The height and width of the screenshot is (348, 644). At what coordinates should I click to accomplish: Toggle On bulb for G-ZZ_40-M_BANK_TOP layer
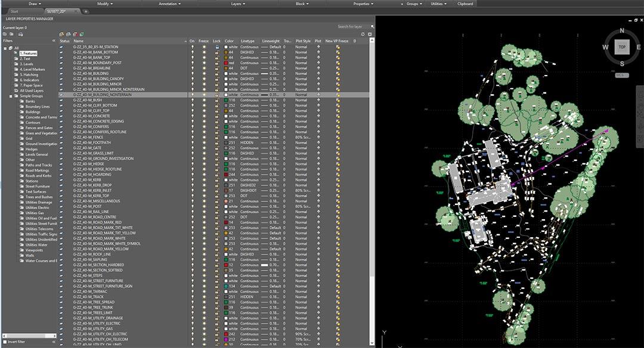coord(192,57)
